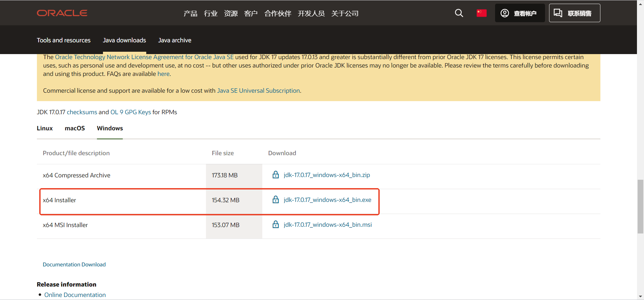Click lock icon beside windows-x64_bin.msi
The width and height of the screenshot is (644, 300).
[x=276, y=224]
